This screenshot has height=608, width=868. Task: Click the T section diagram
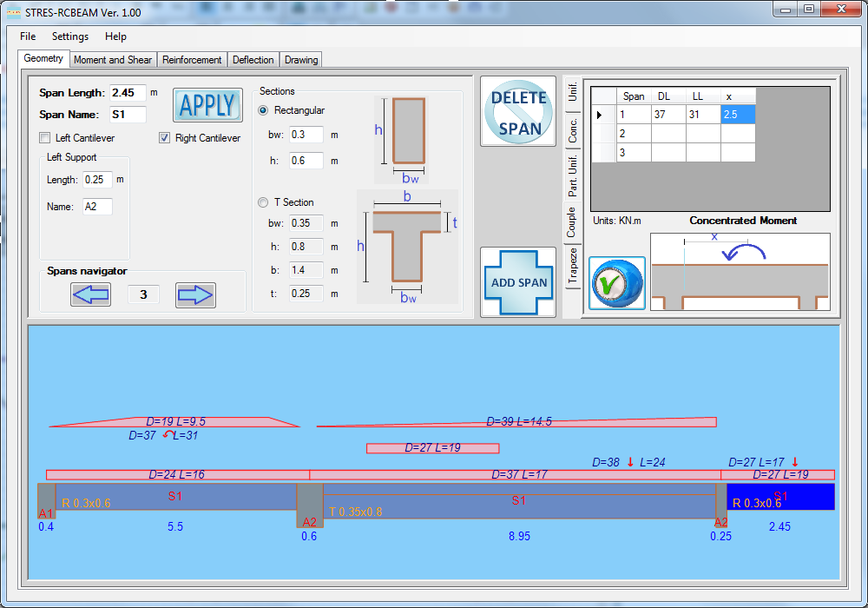[407, 247]
